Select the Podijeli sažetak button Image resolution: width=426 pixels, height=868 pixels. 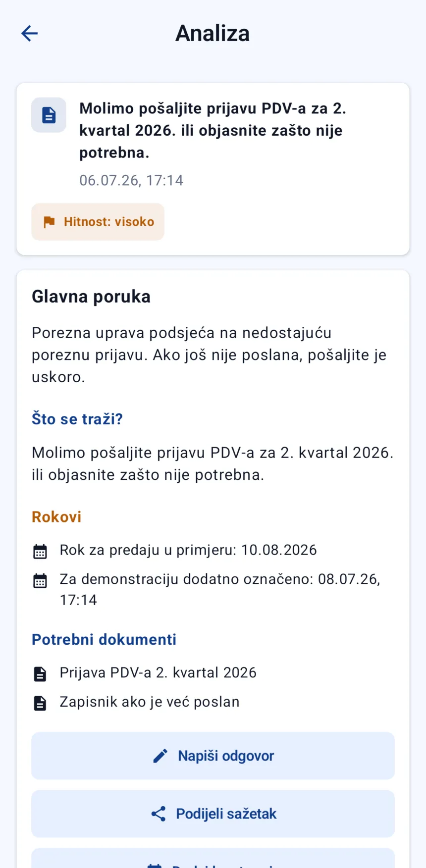pyautogui.click(x=213, y=814)
